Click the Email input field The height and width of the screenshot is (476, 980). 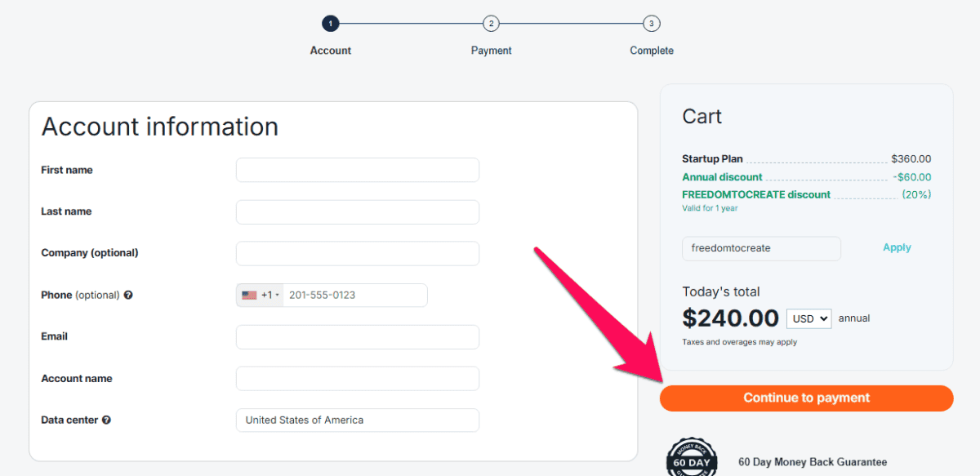(357, 336)
